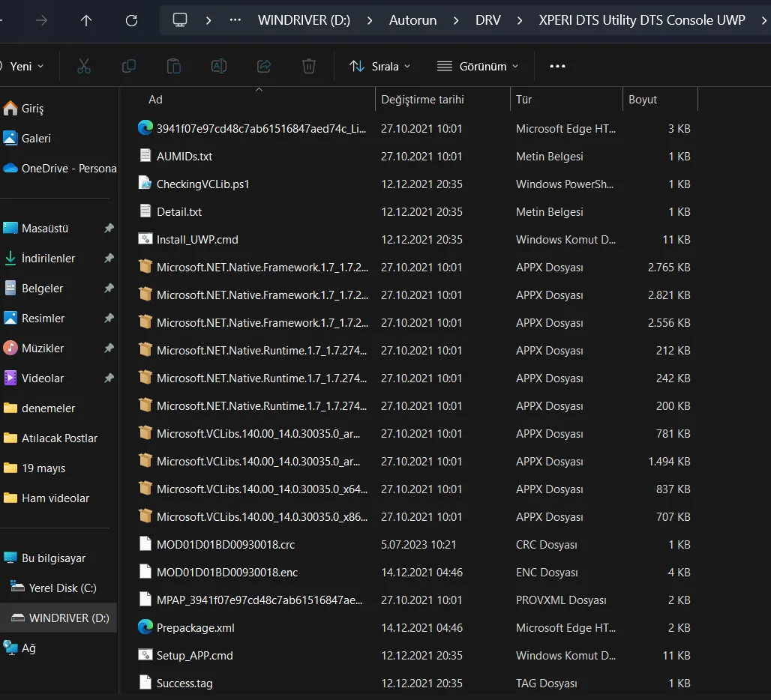Viewport: 771px width, 700px height.
Task: Go up one folder level with Up arrow
Action: [x=86, y=20]
